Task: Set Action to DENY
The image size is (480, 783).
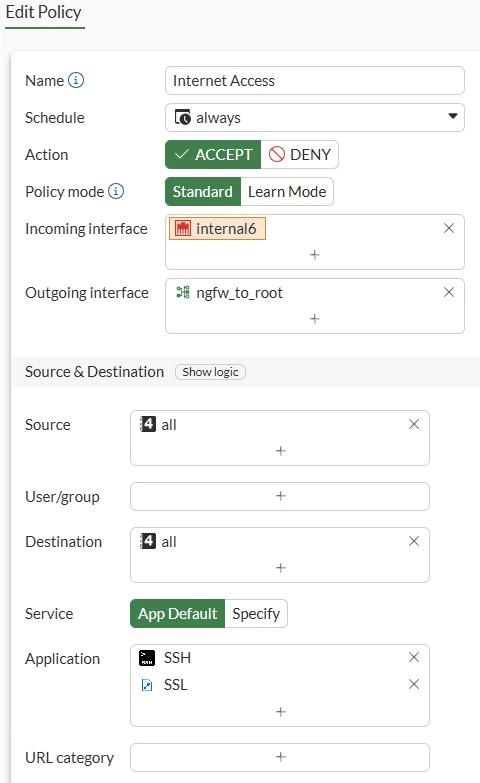Action: pyautogui.click(x=300, y=154)
